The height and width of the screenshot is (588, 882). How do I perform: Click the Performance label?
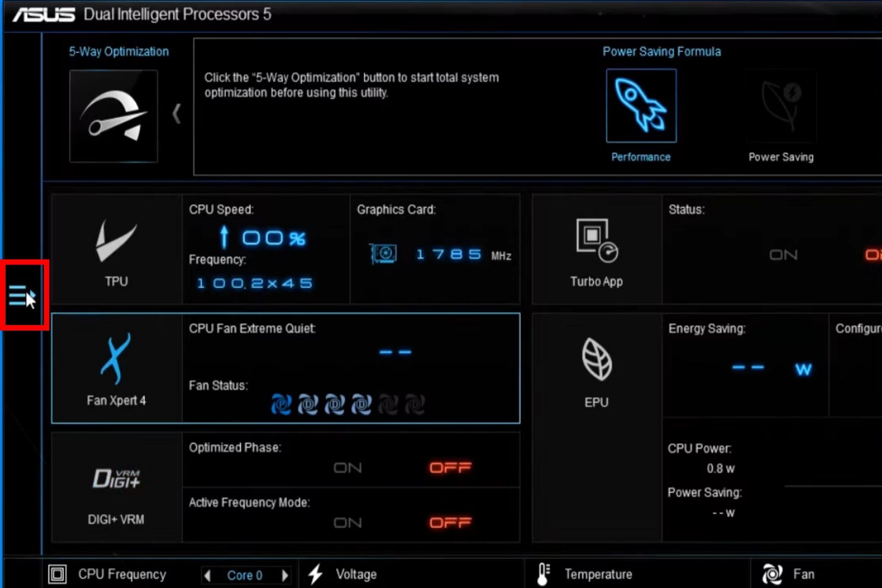(x=641, y=157)
